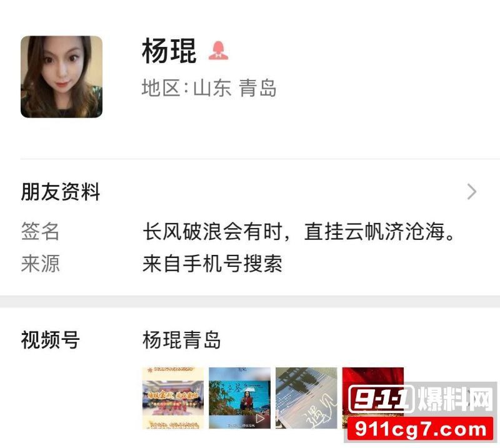This screenshot has height=448, width=500.
Task: Open second thumbnail showing woman with umbrella
Action: click(239, 398)
